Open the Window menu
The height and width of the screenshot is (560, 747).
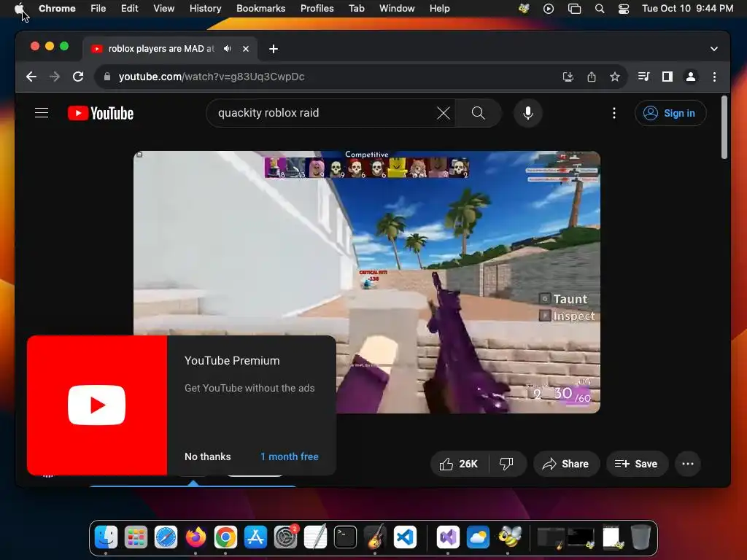click(397, 8)
